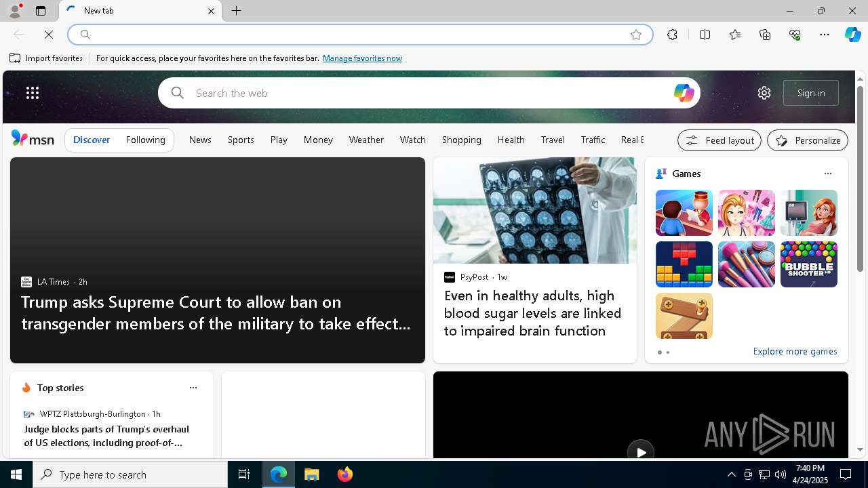Open the Watch category

click(412, 140)
